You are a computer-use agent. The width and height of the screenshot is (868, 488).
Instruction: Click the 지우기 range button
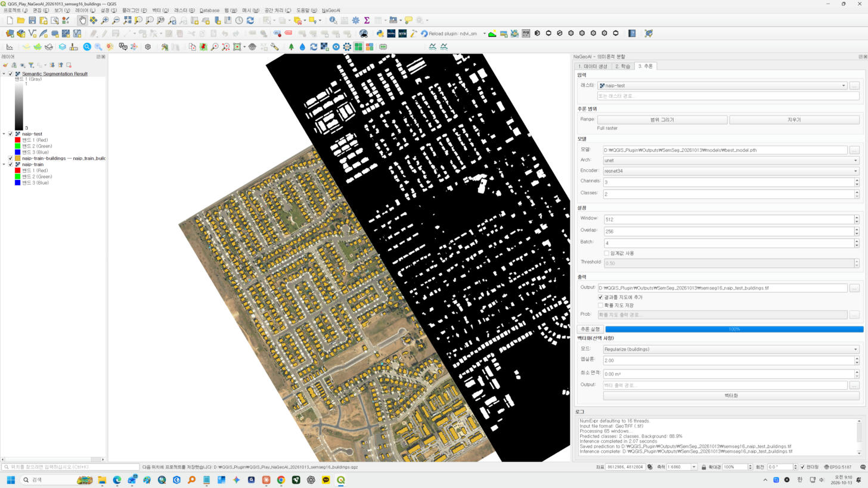point(794,120)
